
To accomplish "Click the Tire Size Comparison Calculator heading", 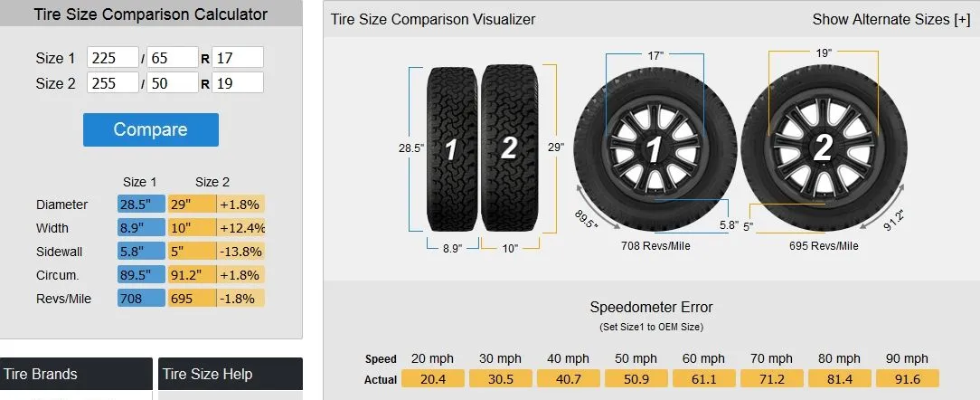I will point(150,14).
